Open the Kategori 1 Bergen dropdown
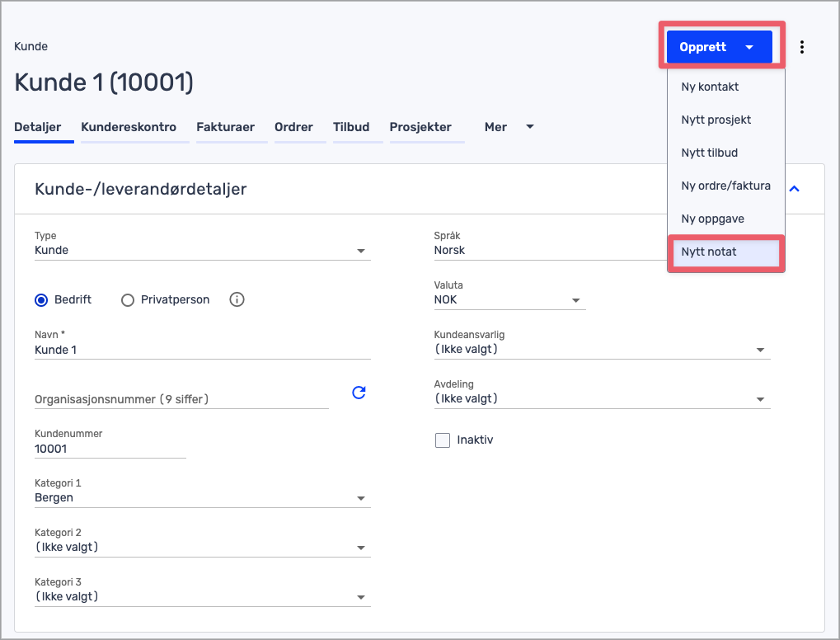 coord(202,498)
